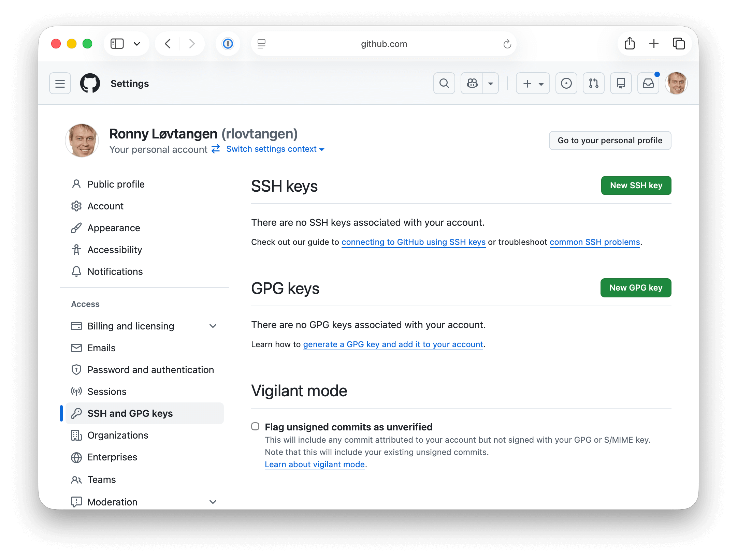Open the Issues icon in header
The height and width of the screenshot is (560, 737).
566,83
